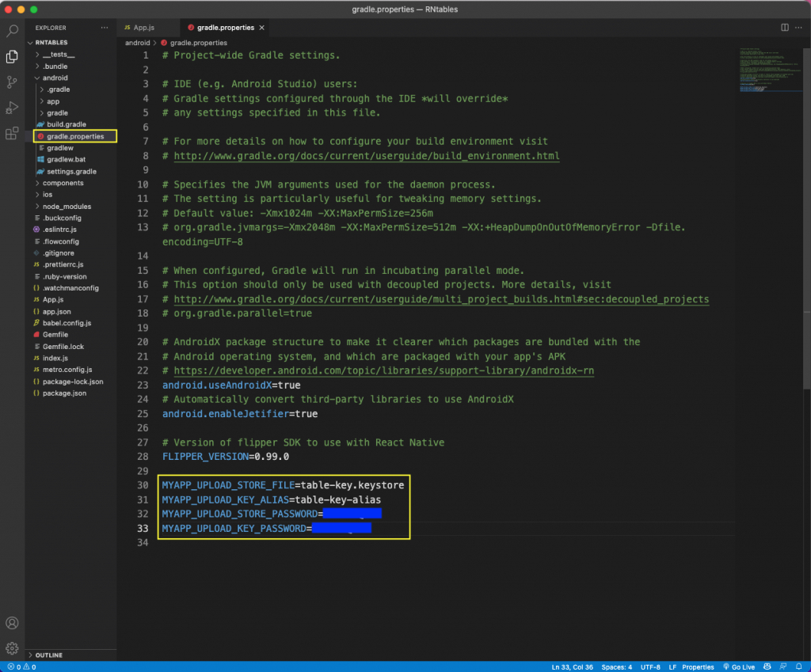Open the Accounts menu icon
This screenshot has width=811, height=672.
pos(12,624)
